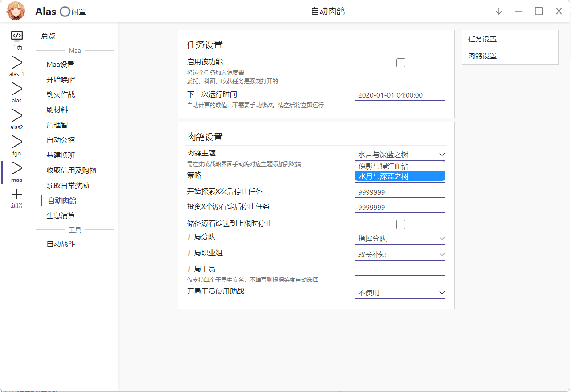The height and width of the screenshot is (392, 571).
Task: Click the avatar icon in the top-left corner
Action: (x=15, y=11)
